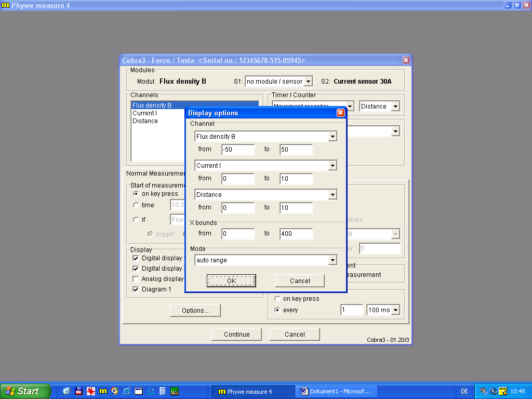The width and height of the screenshot is (532, 399).
Task: Click the X bounds 'from' field
Action: (x=238, y=234)
